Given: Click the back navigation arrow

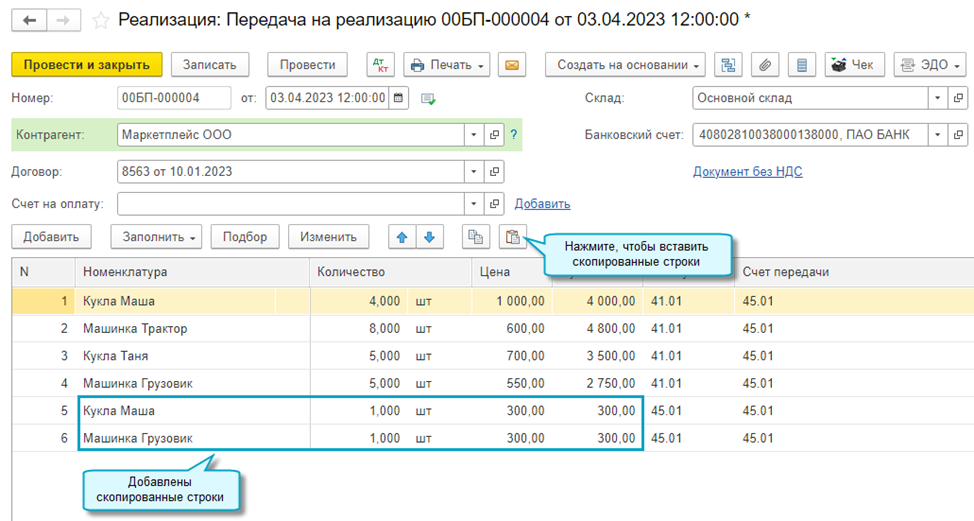Looking at the screenshot, I should (x=29, y=19).
